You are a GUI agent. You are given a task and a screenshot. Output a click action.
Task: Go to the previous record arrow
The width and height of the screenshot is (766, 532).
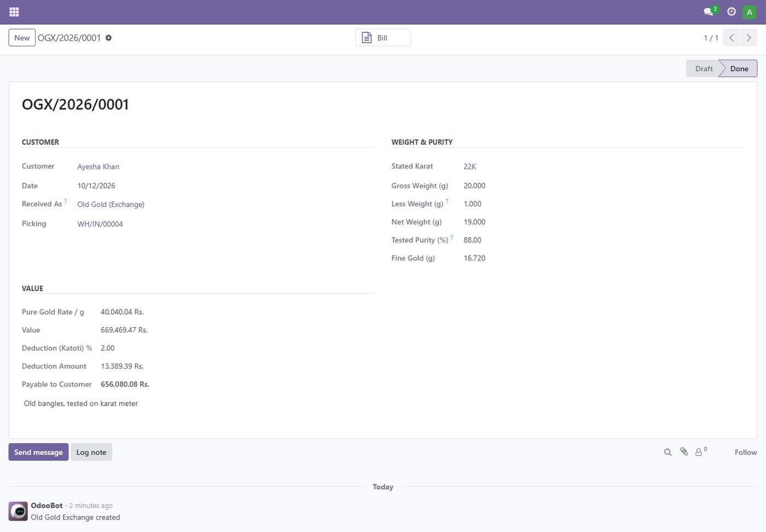click(732, 38)
